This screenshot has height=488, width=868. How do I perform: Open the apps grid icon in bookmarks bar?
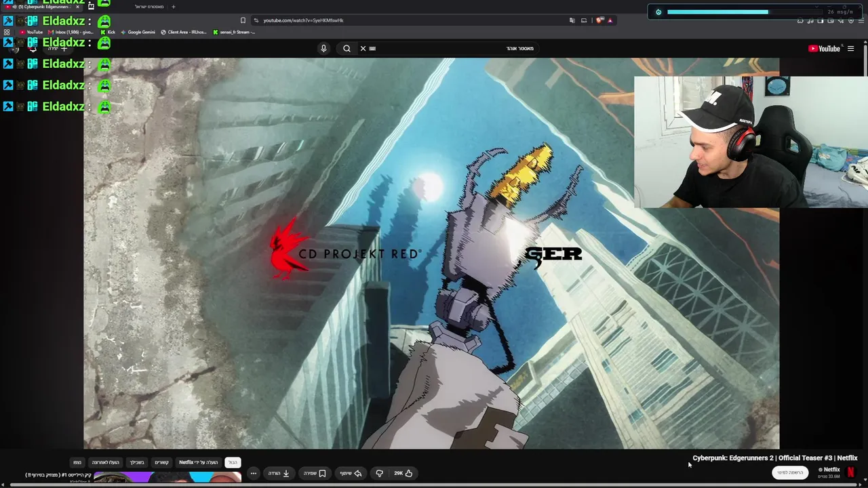pyautogui.click(x=7, y=32)
